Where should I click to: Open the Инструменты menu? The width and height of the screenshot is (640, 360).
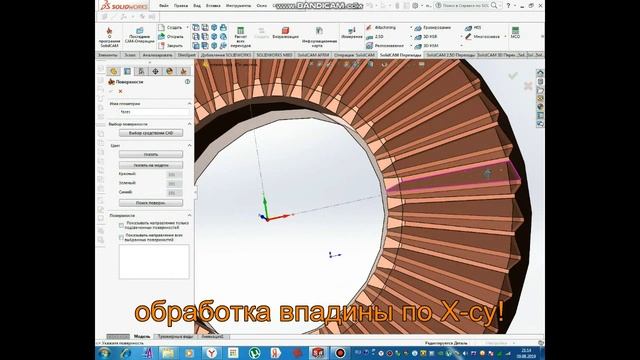(238, 6)
